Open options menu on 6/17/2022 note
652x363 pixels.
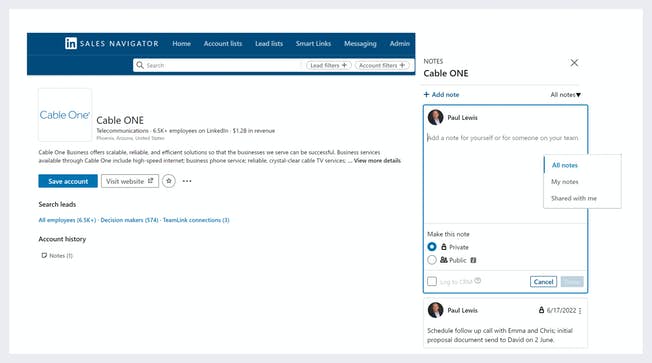580,311
